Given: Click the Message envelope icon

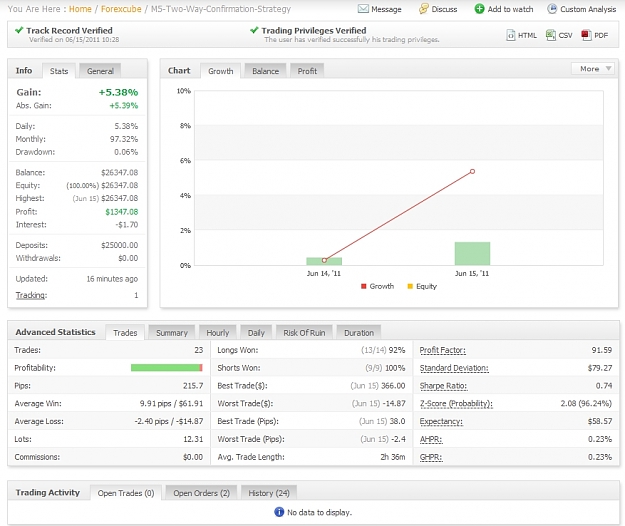Looking at the screenshot, I should [x=363, y=9].
